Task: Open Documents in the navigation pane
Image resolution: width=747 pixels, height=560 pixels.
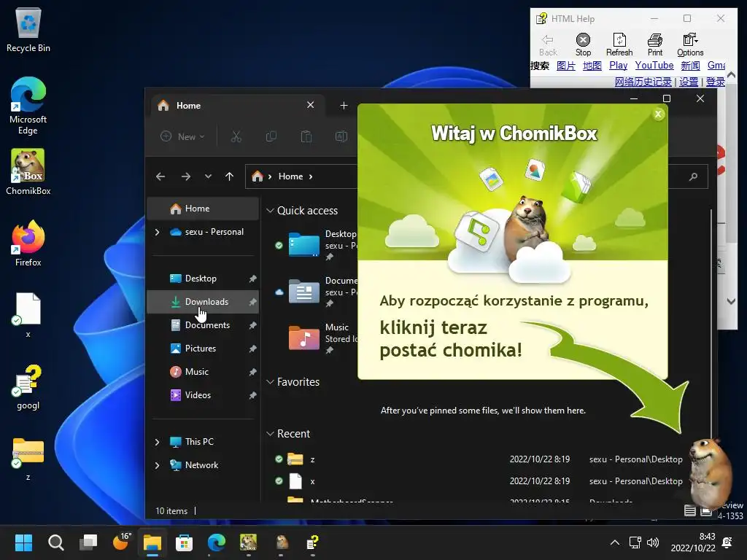Action: [x=203, y=325]
